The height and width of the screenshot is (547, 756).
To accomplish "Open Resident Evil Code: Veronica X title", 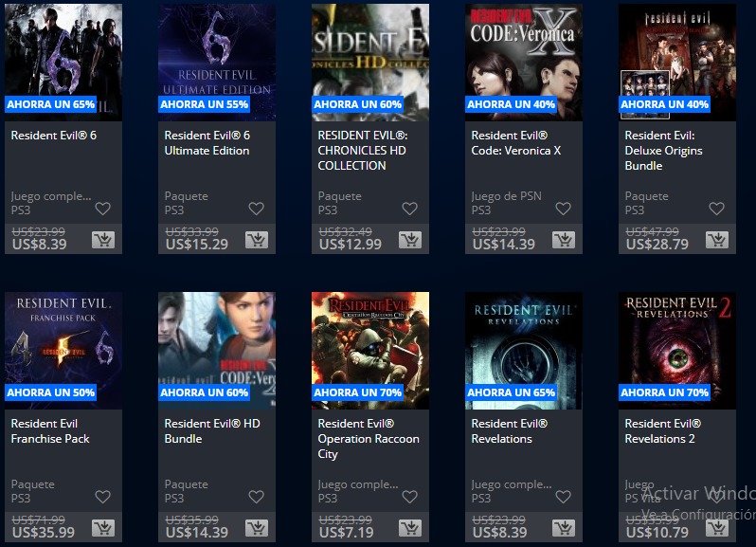I will point(516,143).
